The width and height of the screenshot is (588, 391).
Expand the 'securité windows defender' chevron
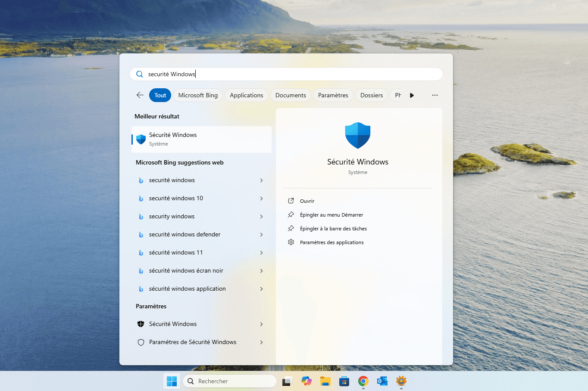tap(261, 235)
